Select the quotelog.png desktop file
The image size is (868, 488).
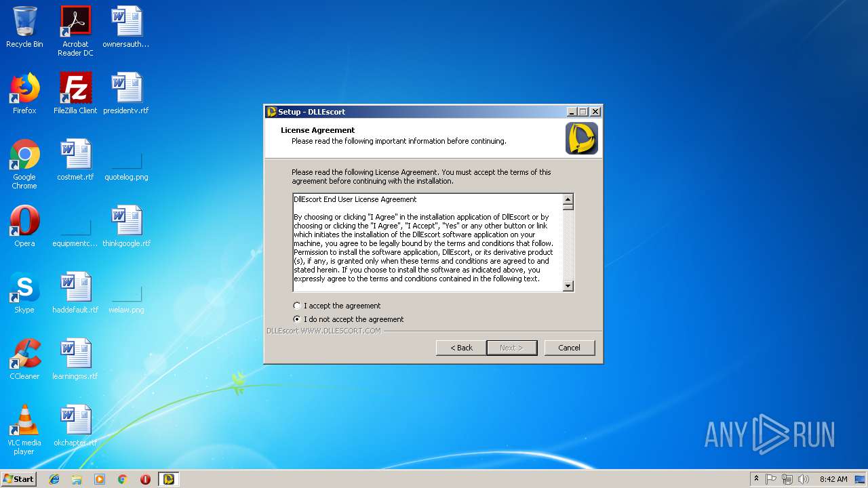point(126,167)
